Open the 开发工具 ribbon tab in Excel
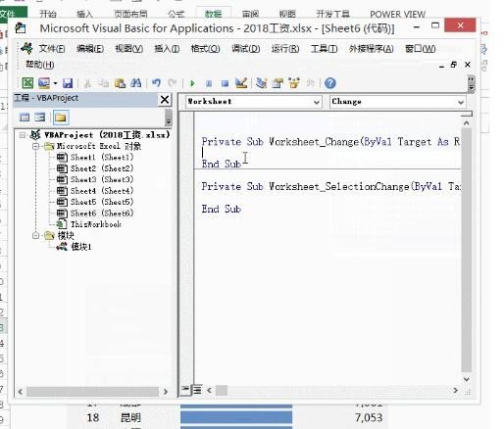 point(332,15)
